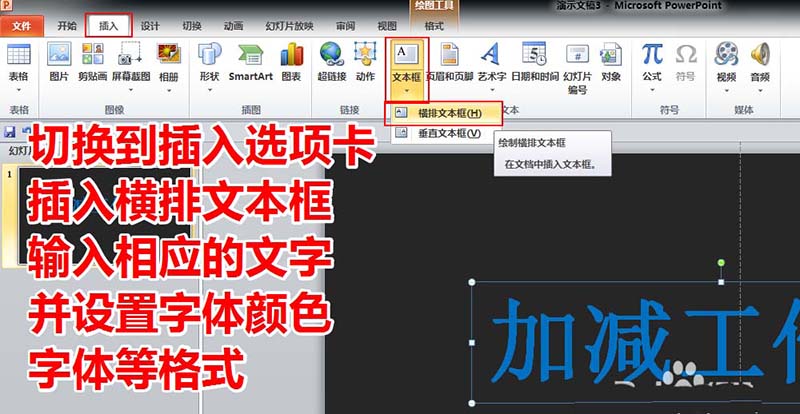Open the 审阅 tab
Image resolution: width=800 pixels, height=414 pixels.
(345, 26)
